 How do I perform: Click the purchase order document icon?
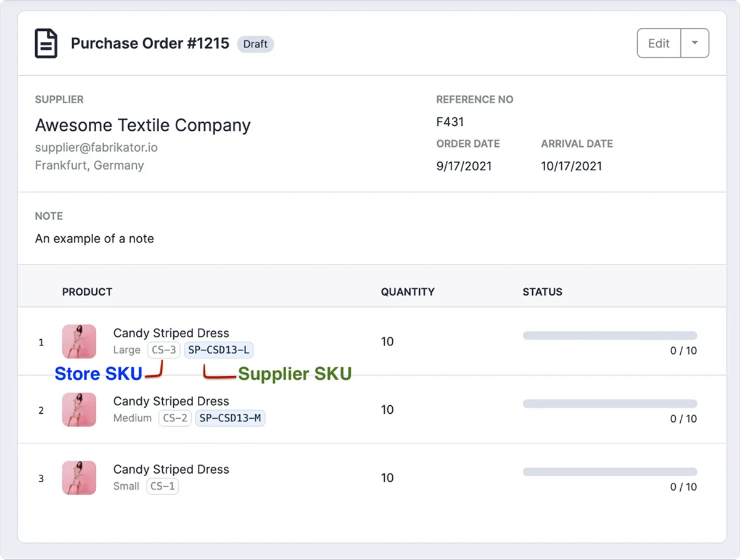coord(46,44)
